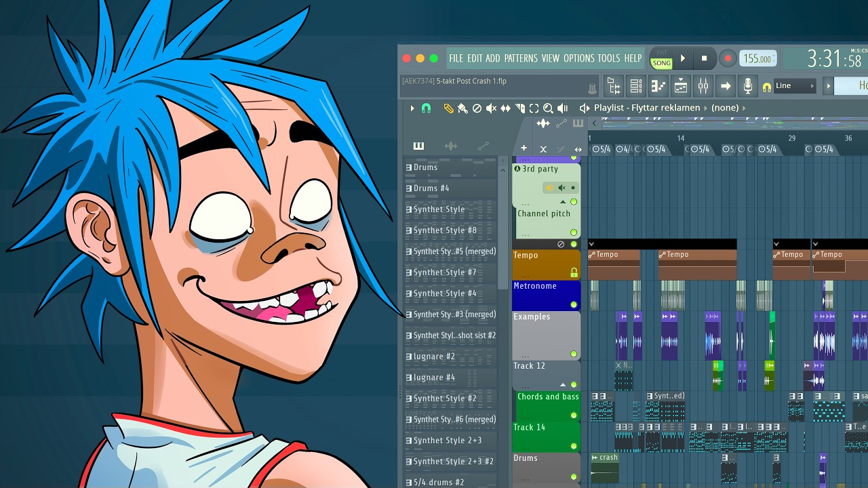Open the first Tempo clip's dropdown arrow
Viewport: 868px width, 488px height.
(591, 244)
